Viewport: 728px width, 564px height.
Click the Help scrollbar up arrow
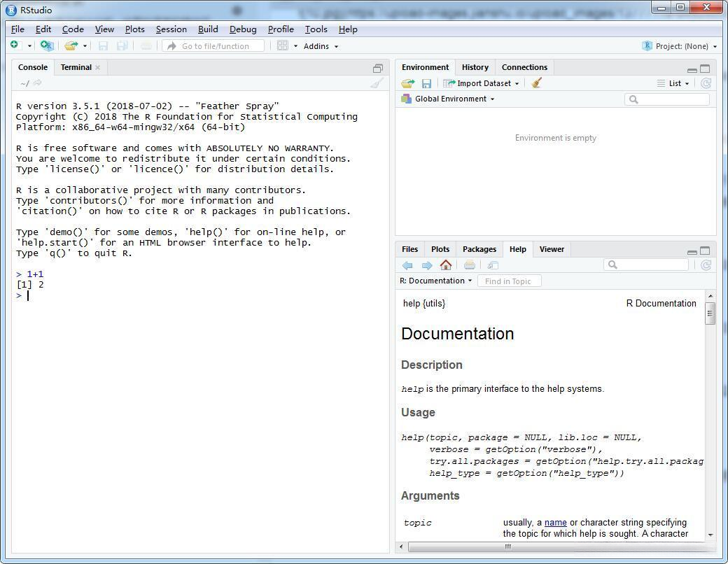point(710,296)
